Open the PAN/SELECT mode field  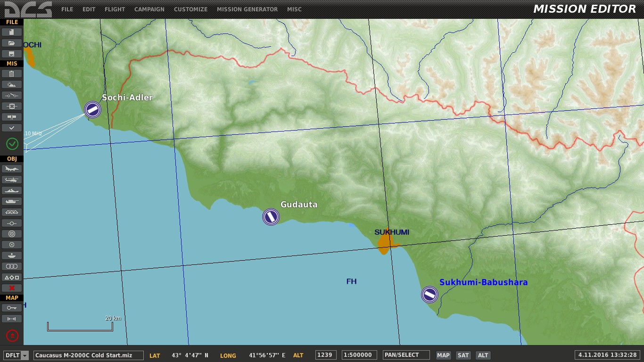tap(405, 355)
